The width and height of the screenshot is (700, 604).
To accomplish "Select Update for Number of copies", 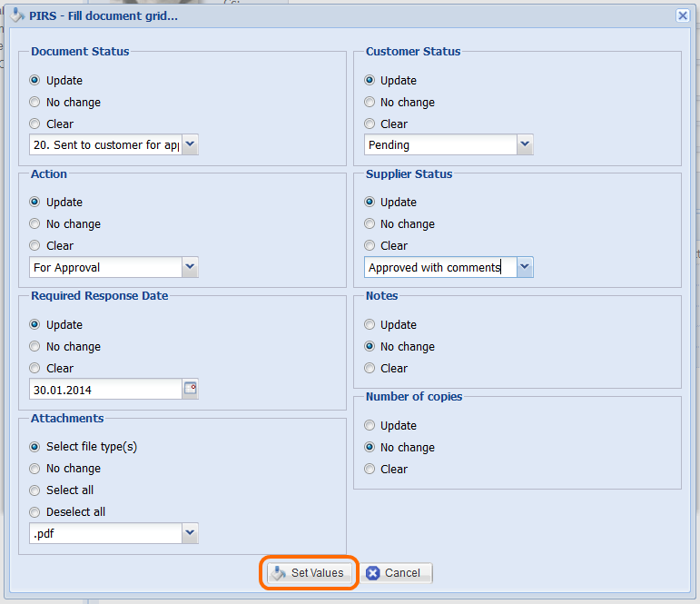I will pyautogui.click(x=370, y=426).
